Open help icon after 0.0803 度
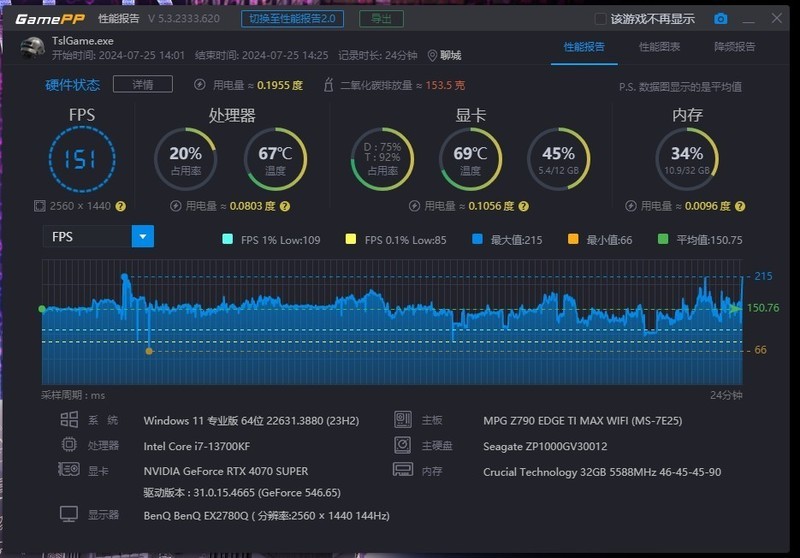 285,206
